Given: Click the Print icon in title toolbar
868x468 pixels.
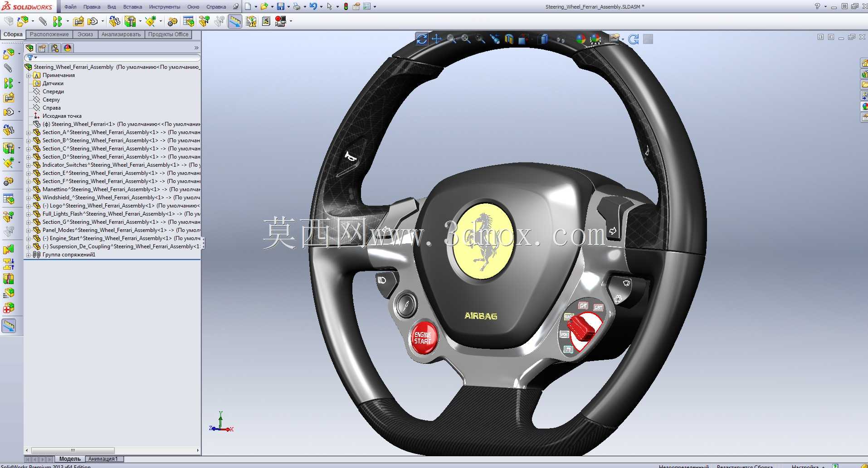Looking at the screenshot, I should pos(297,6).
